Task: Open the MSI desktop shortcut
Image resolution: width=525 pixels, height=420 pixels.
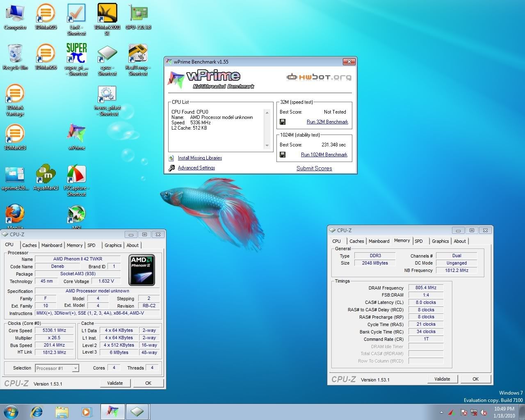Action: point(76,217)
